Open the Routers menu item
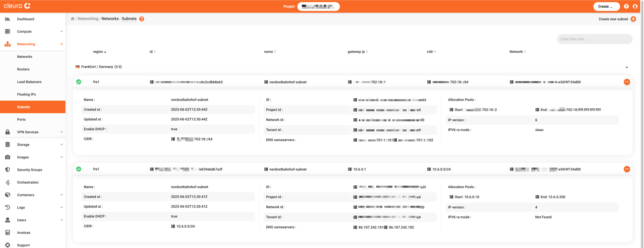Screen dimensions: 644x248 (23, 69)
